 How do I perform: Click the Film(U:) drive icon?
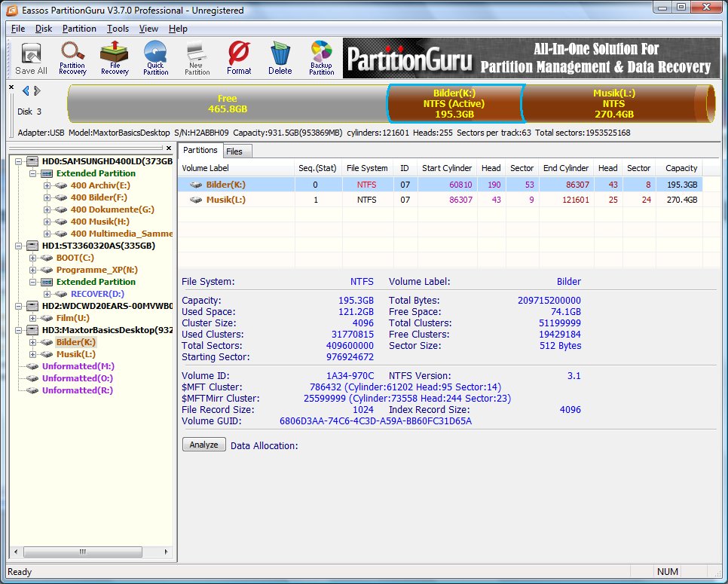(x=47, y=318)
